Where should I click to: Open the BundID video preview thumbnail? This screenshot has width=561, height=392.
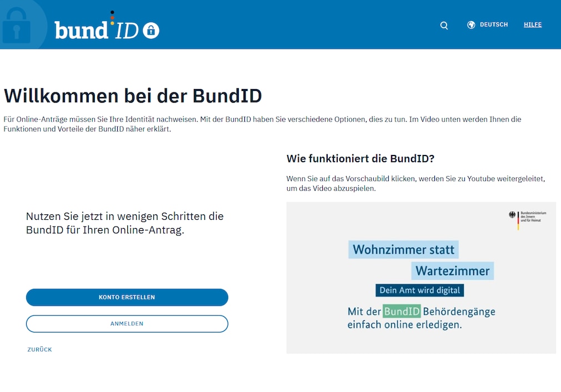[421, 278]
